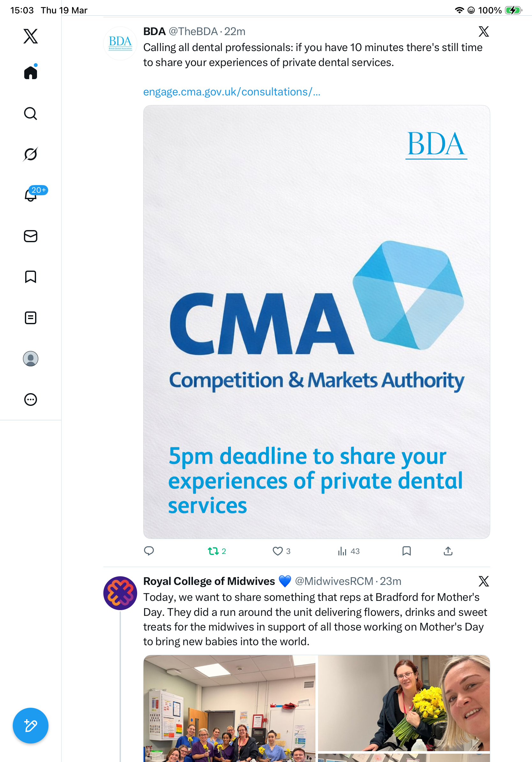This screenshot has height=762, width=532.
Task: Reply to the BDA tweet
Action: pos(149,551)
